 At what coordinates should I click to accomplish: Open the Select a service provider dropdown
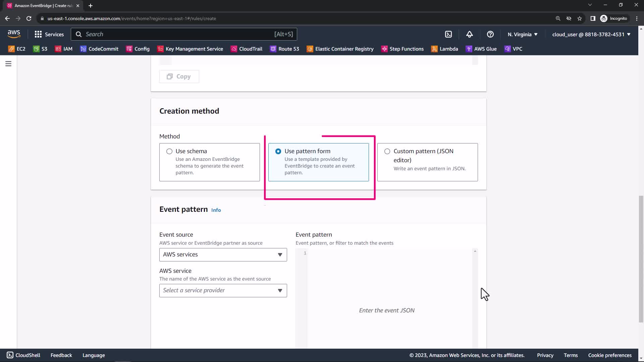tap(223, 291)
